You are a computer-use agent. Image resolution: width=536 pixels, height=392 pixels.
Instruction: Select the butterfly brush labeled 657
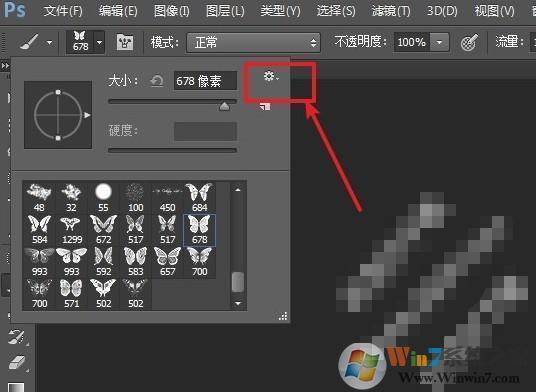click(x=167, y=262)
